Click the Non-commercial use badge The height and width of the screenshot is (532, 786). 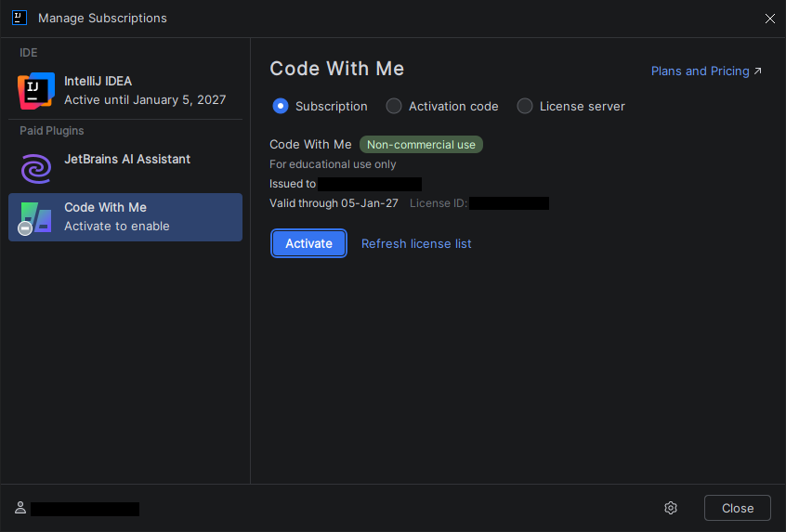coord(421,145)
